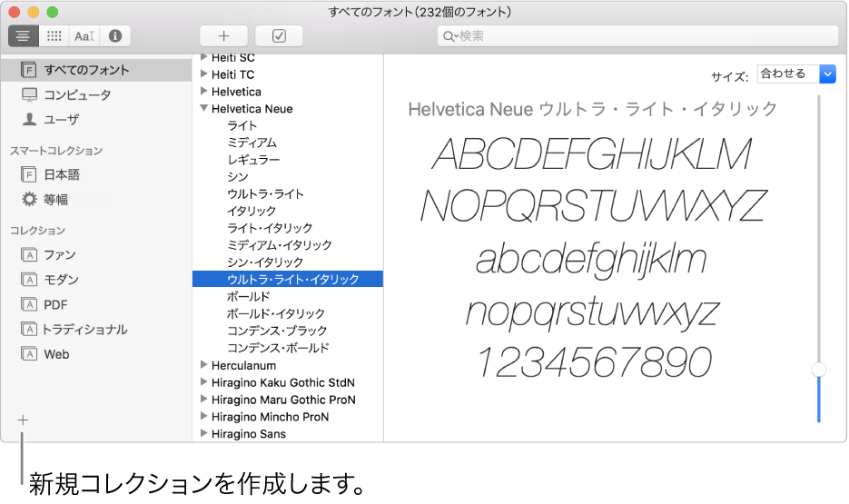Expand Hiragino Mincho ProN family

(x=204, y=416)
